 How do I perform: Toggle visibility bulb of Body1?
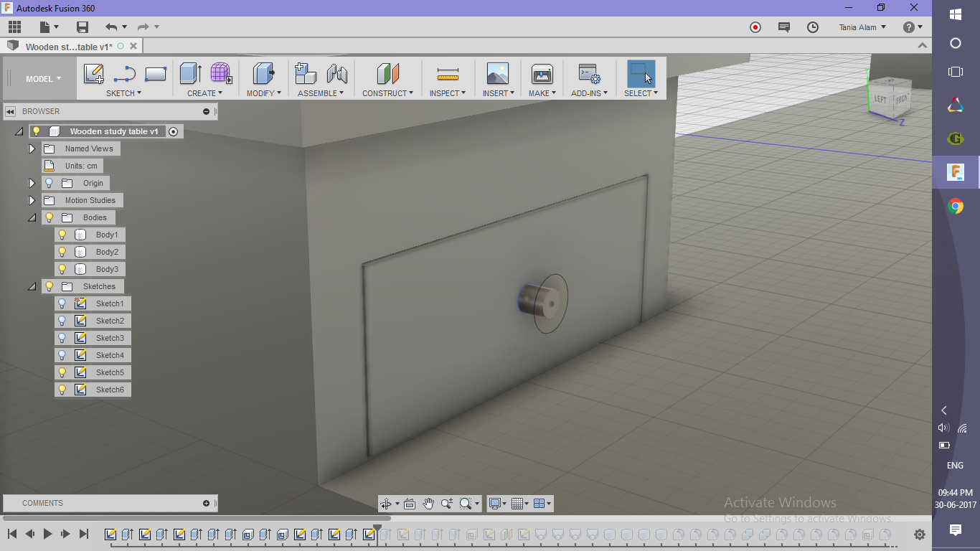62,235
